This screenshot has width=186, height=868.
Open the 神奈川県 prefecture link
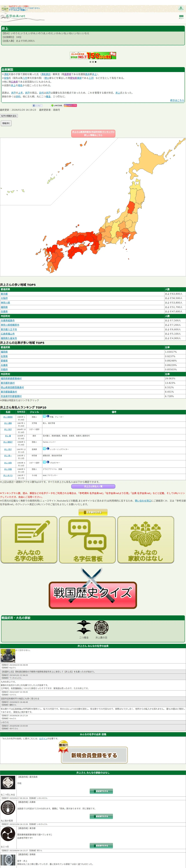(x=5, y=303)
